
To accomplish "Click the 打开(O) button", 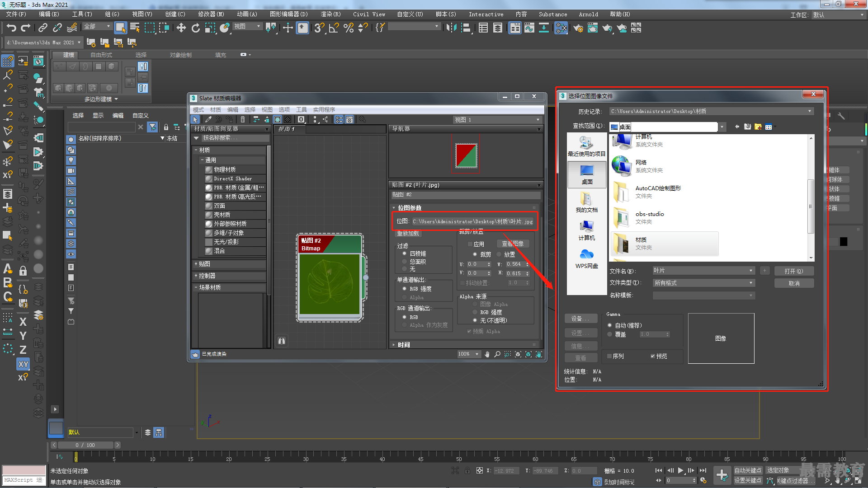I will tap(794, 271).
